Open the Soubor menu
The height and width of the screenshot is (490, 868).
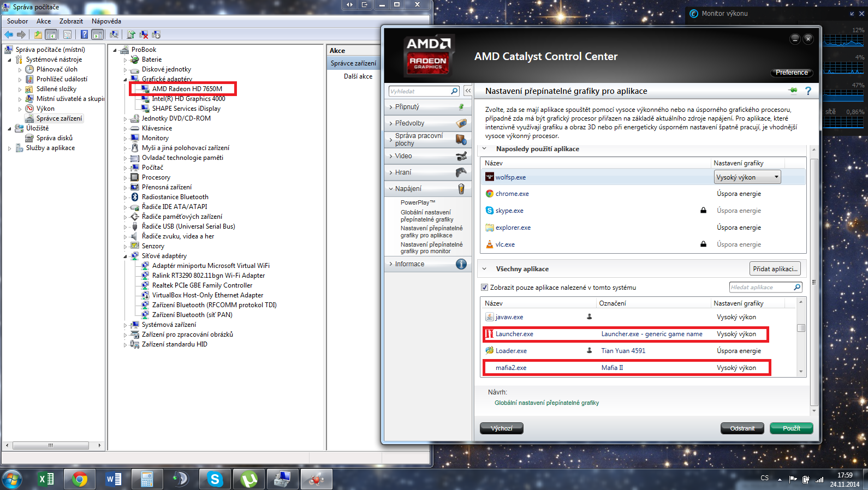pyautogui.click(x=17, y=21)
